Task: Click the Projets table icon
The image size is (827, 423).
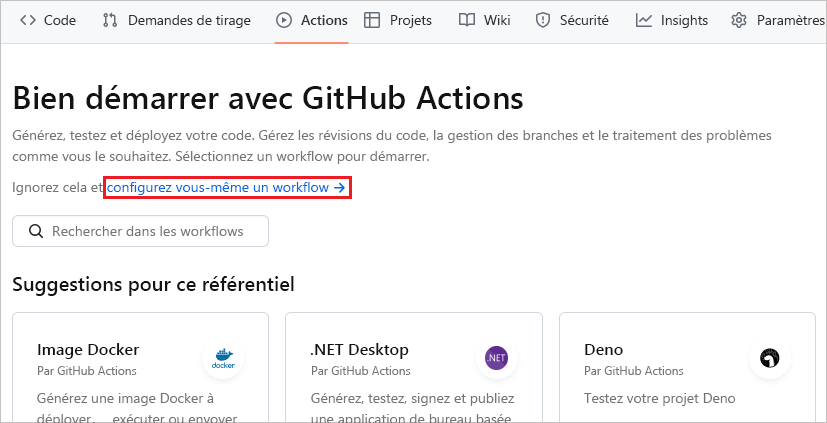Action: [x=372, y=20]
